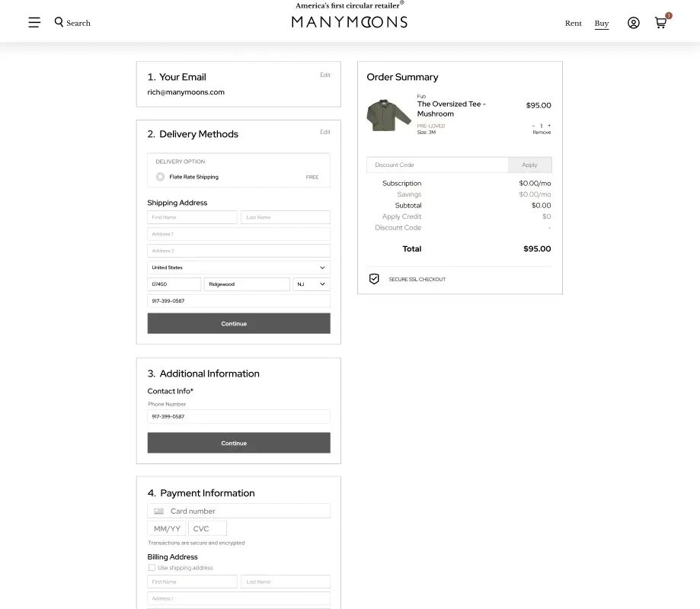Open the NJ state dropdown
The width and height of the screenshot is (700, 609).
tap(312, 284)
